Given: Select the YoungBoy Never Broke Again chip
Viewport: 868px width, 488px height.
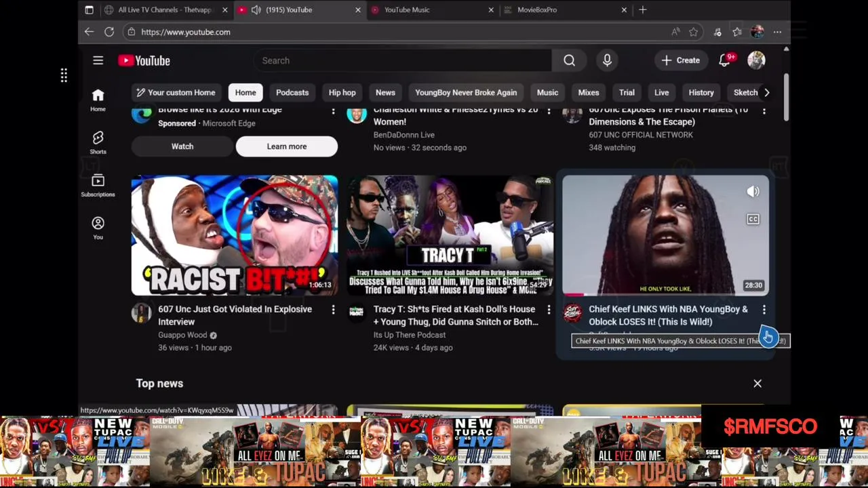Looking at the screenshot, I should pos(466,92).
